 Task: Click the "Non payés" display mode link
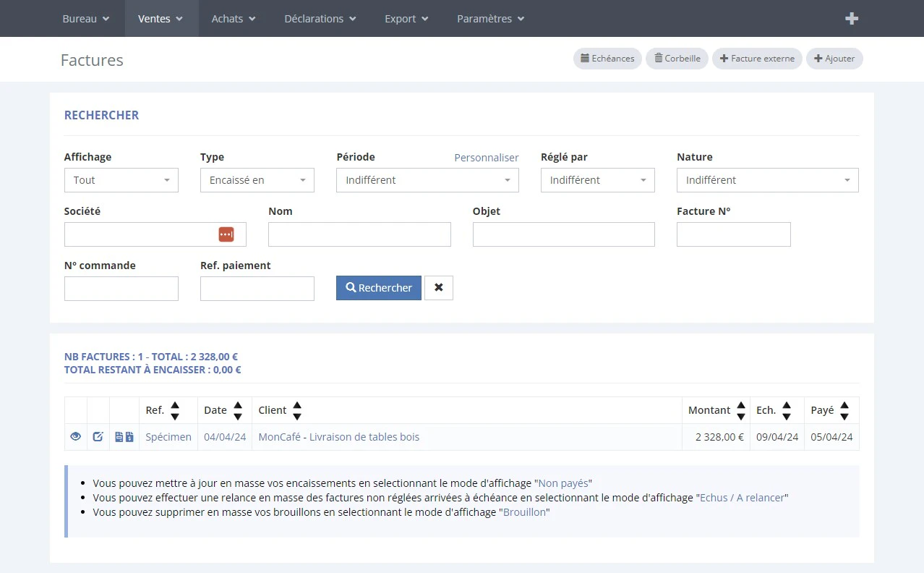(x=563, y=483)
